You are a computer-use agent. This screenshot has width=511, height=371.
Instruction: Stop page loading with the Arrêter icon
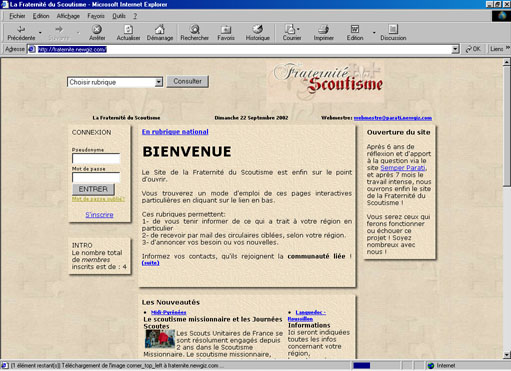(x=97, y=33)
